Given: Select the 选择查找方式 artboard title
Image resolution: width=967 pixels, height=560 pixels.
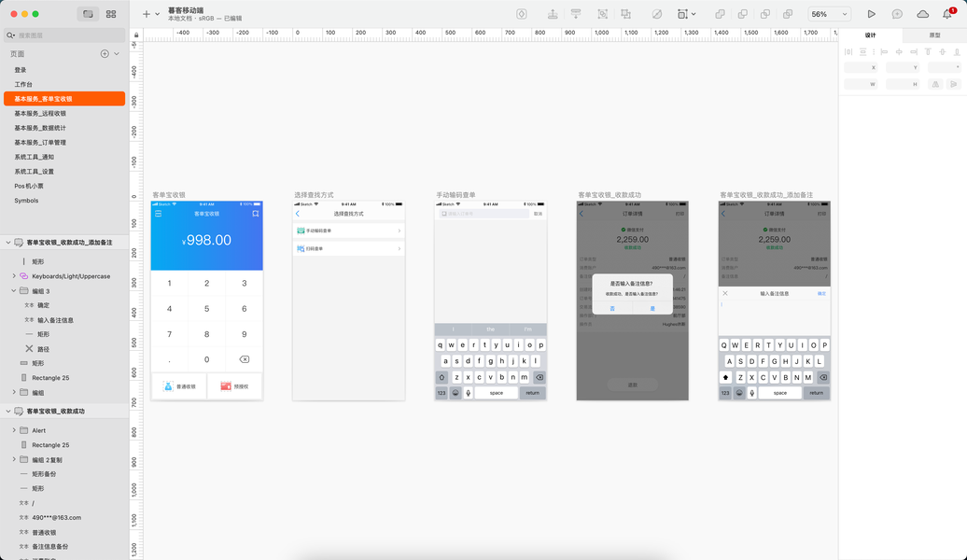Looking at the screenshot, I should (314, 195).
